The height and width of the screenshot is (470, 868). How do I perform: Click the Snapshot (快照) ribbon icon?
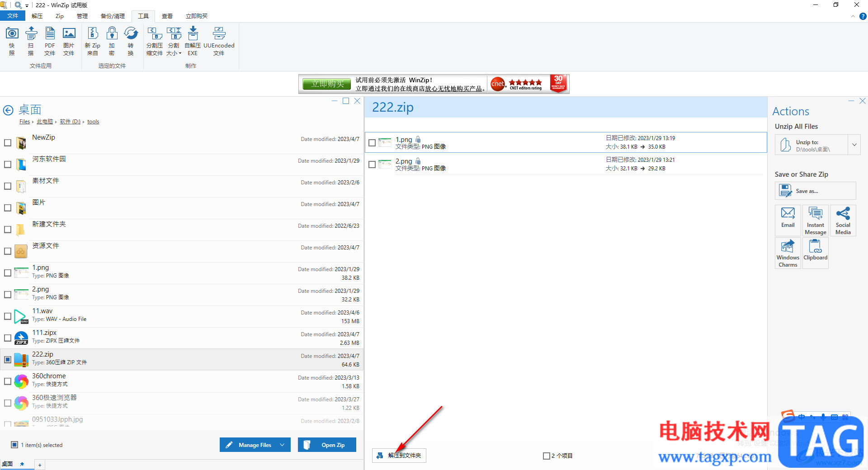(12, 41)
